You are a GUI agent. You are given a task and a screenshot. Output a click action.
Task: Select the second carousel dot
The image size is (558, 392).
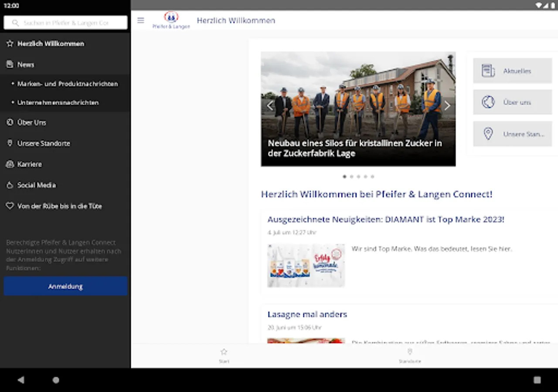tap(351, 177)
